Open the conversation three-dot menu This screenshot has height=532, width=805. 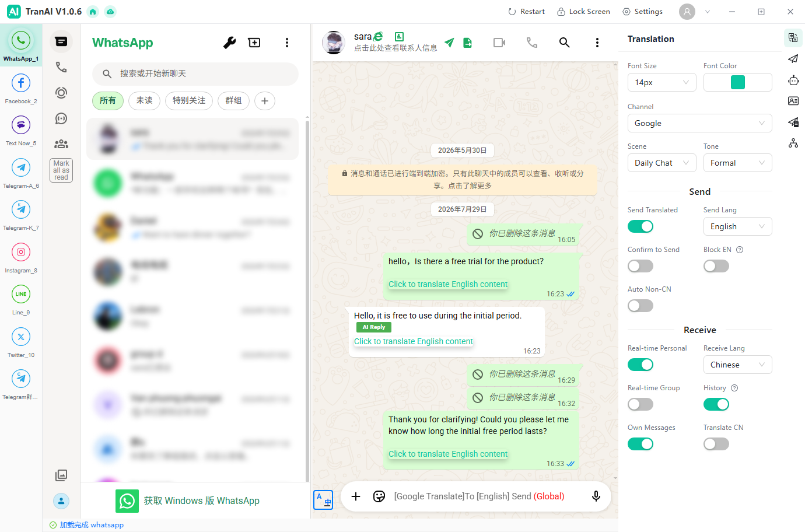tap(597, 43)
